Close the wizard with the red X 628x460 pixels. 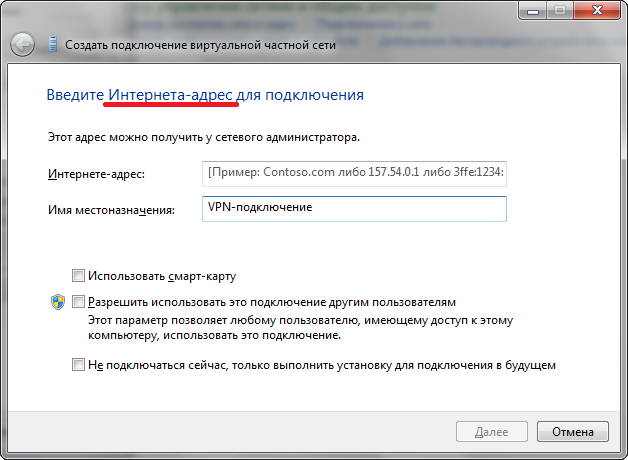pyautogui.click(x=595, y=10)
